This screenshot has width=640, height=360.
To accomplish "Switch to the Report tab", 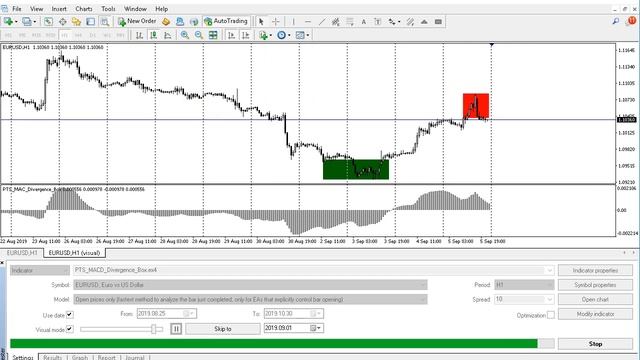I will pos(107,358).
